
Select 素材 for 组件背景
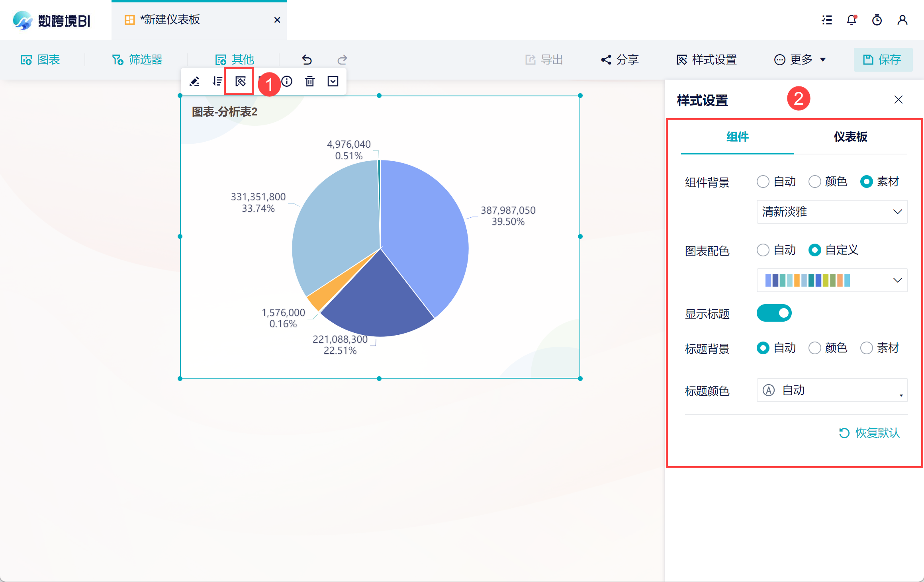(880, 182)
